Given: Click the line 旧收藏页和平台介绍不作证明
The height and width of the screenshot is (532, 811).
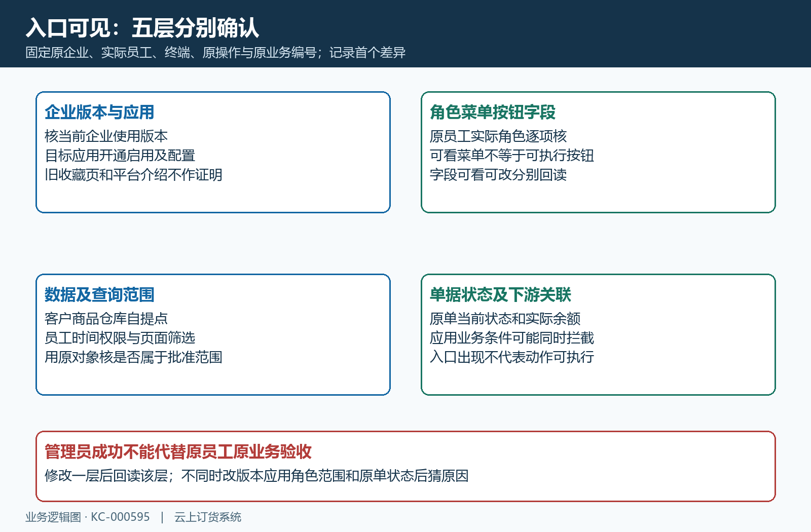Looking at the screenshot, I should coord(133,174).
